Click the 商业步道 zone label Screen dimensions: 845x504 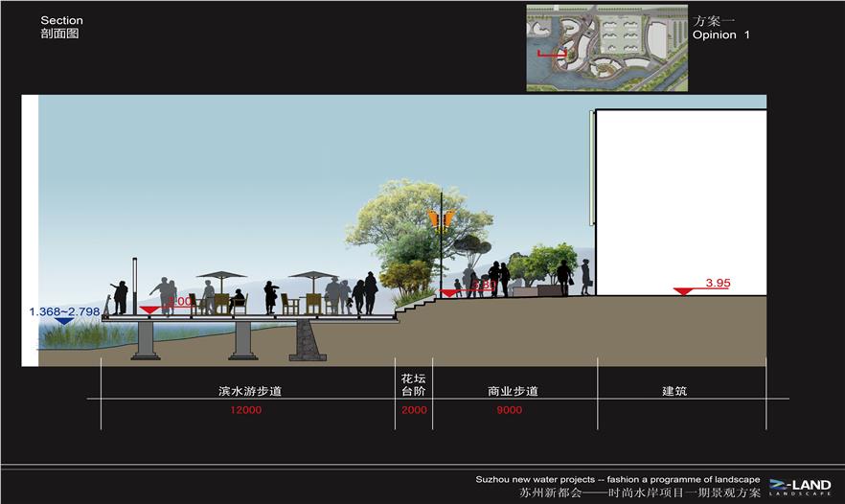tap(513, 391)
